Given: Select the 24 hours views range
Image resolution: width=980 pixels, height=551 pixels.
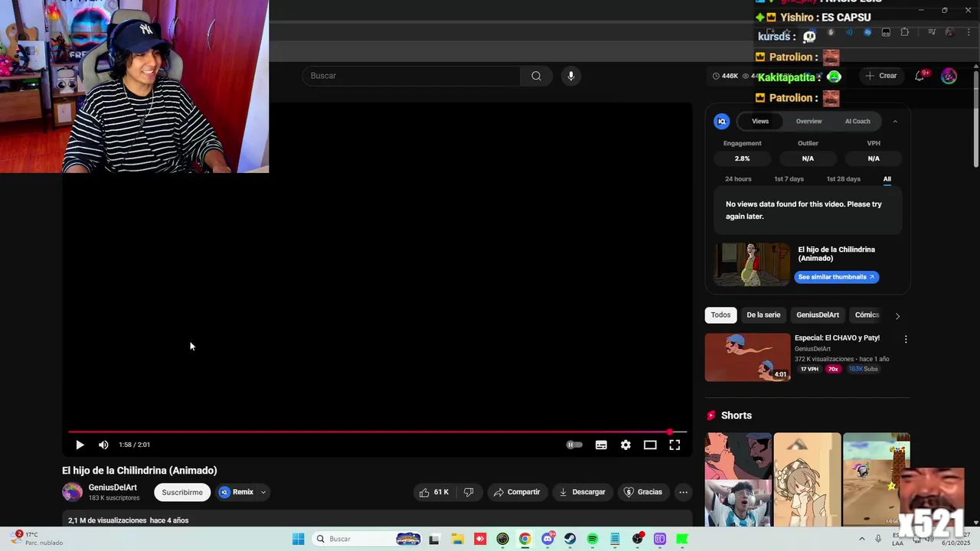Looking at the screenshot, I should tap(738, 179).
